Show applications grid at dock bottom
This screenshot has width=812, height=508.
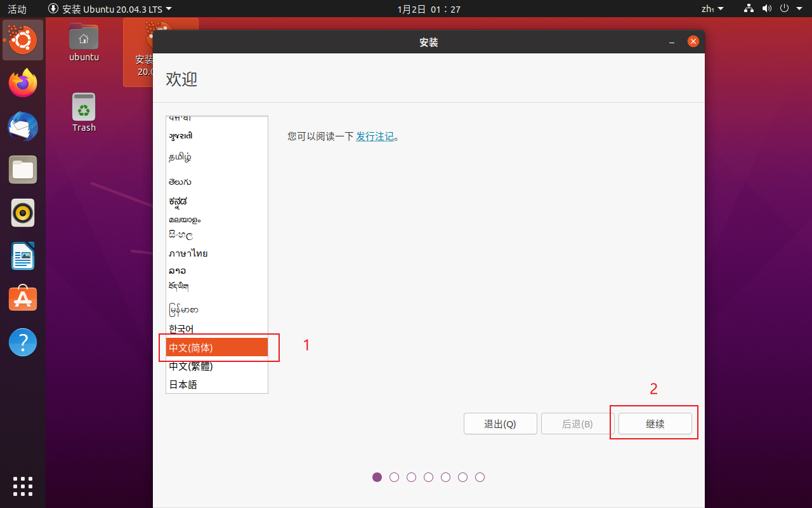(x=23, y=486)
